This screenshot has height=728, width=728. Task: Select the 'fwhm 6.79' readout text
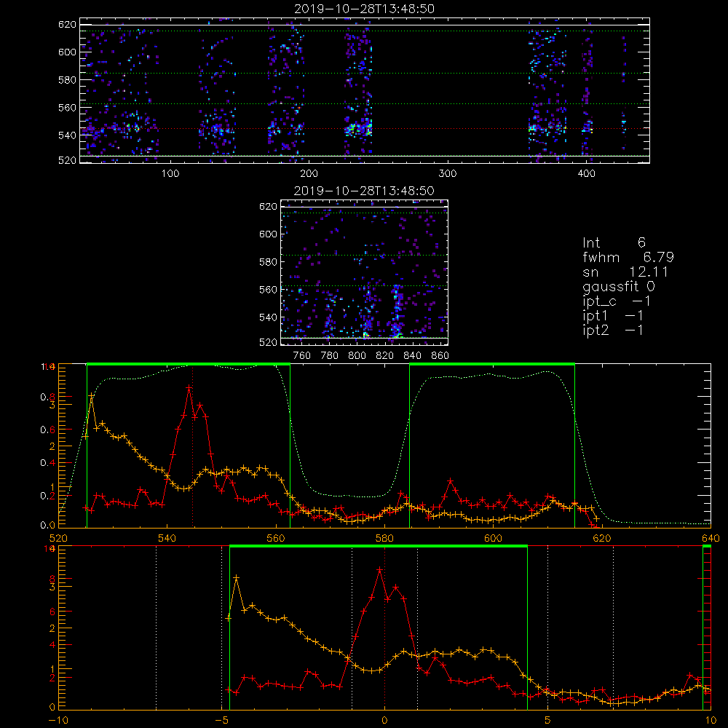[x=628, y=257]
